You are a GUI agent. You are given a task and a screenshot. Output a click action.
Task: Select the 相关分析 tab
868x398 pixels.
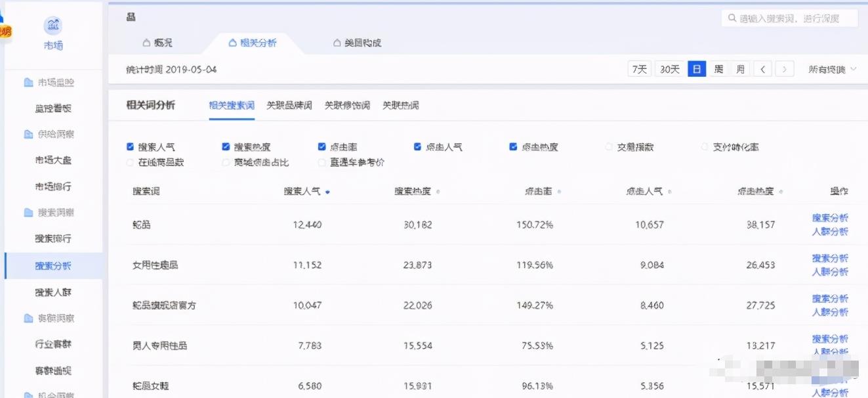[x=253, y=43]
